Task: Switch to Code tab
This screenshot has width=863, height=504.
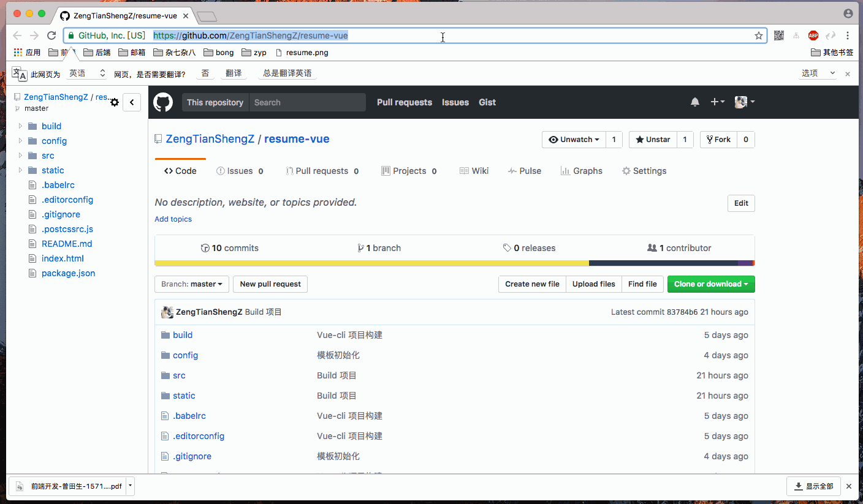Action: tap(180, 171)
